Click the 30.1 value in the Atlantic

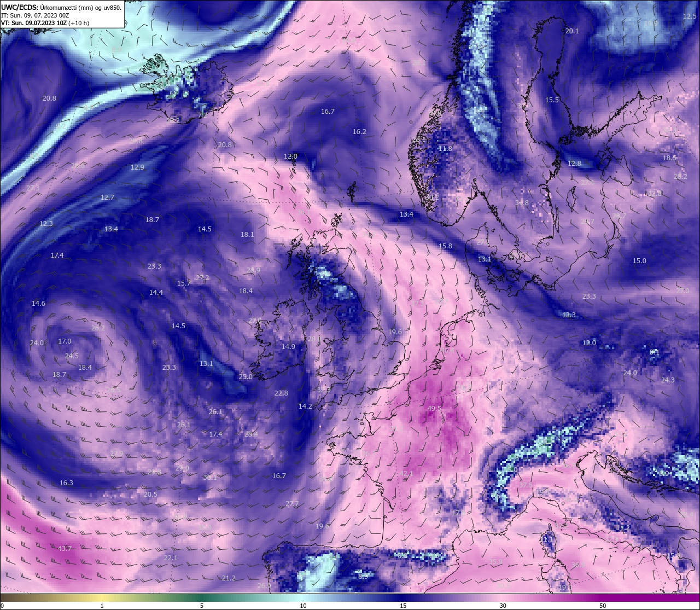210,477
